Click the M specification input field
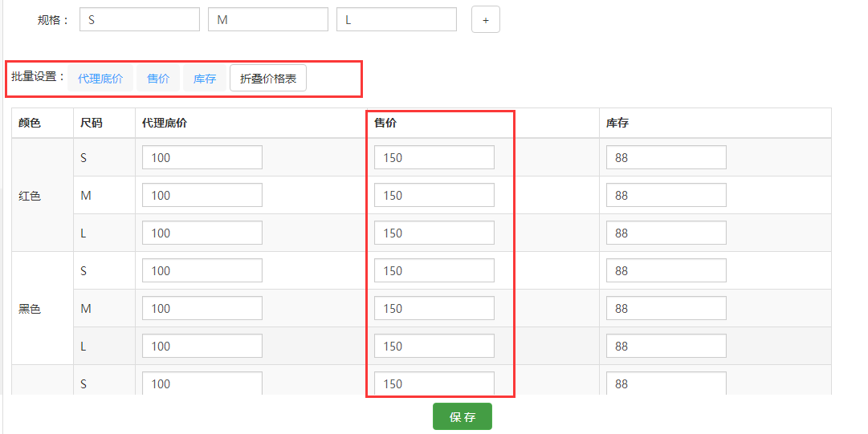Image resolution: width=868 pixels, height=434 pixels. [267, 20]
